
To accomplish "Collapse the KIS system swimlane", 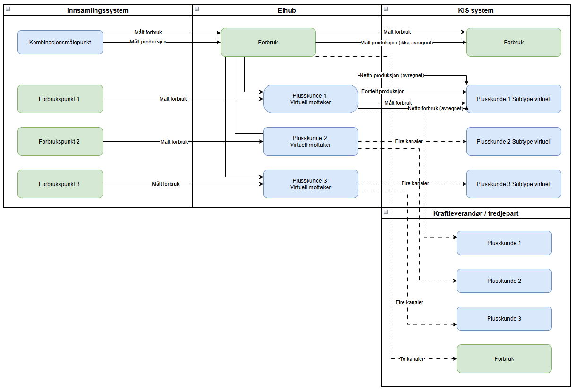I will pos(386,9).
